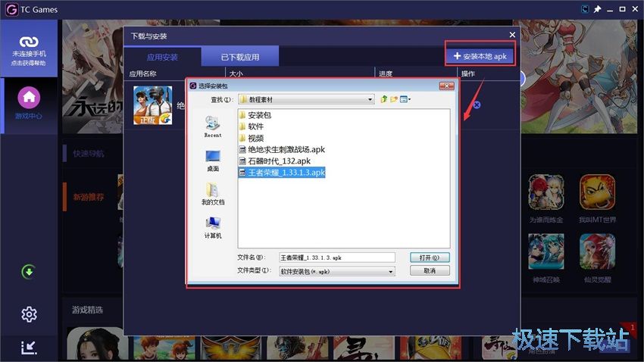Viewport: 644px width, 362px height.
Task: Select 王者荣耀_1.33.1.3.apk file
Action: pos(282,173)
